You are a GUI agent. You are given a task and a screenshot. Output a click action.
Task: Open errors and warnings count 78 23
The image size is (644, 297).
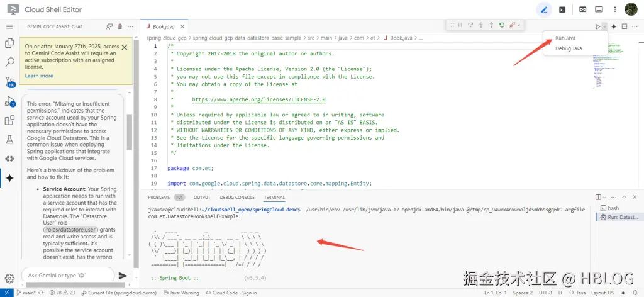click(x=62, y=293)
